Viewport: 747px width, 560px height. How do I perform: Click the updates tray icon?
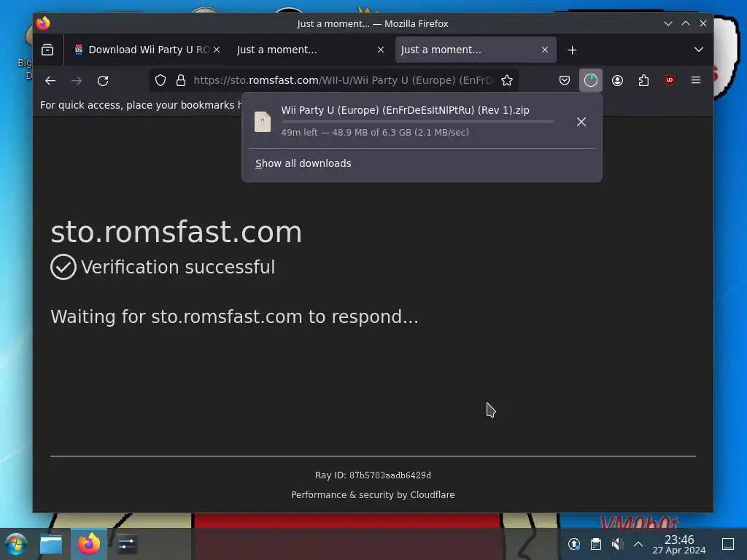[x=574, y=544]
